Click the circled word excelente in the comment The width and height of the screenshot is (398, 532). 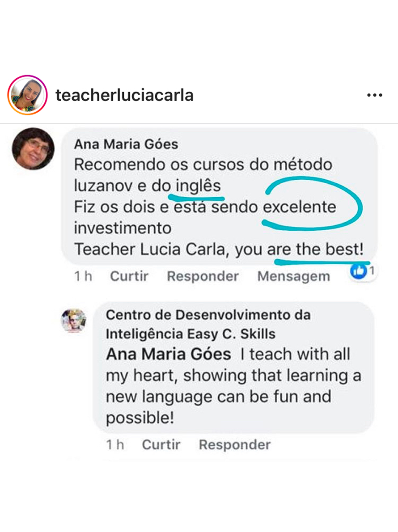(x=300, y=207)
